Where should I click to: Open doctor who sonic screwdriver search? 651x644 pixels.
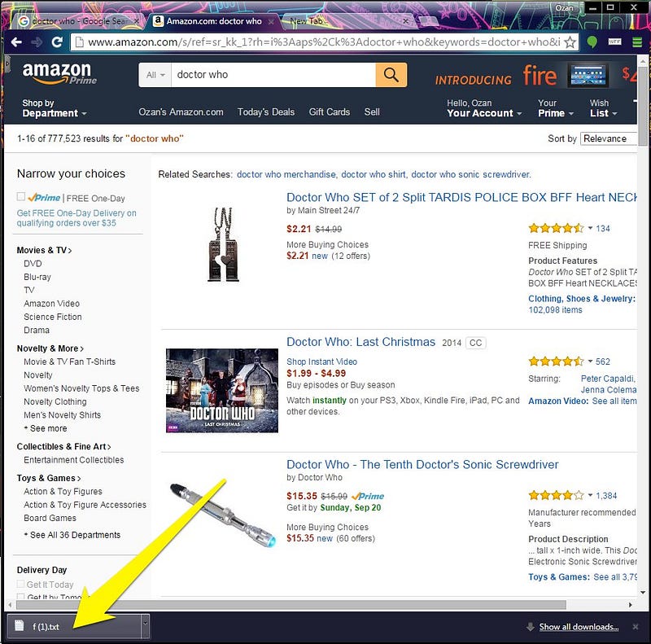tap(471, 174)
